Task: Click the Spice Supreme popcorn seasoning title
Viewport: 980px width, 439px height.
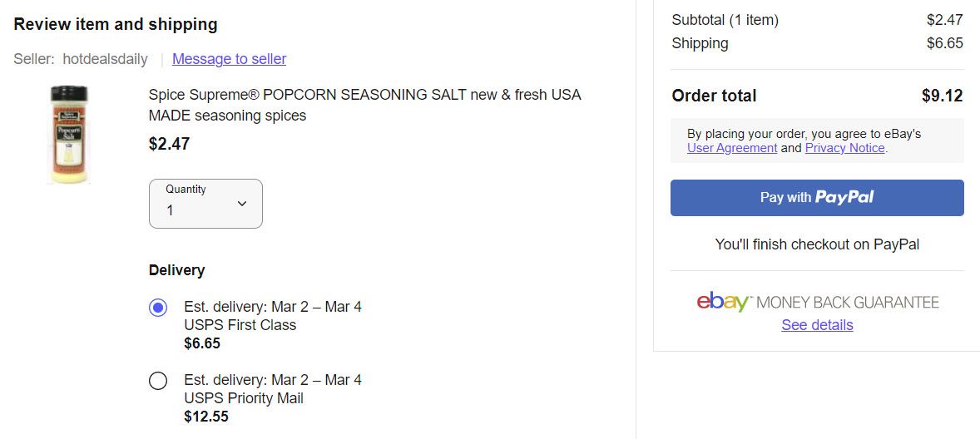Action: pyautogui.click(x=364, y=105)
